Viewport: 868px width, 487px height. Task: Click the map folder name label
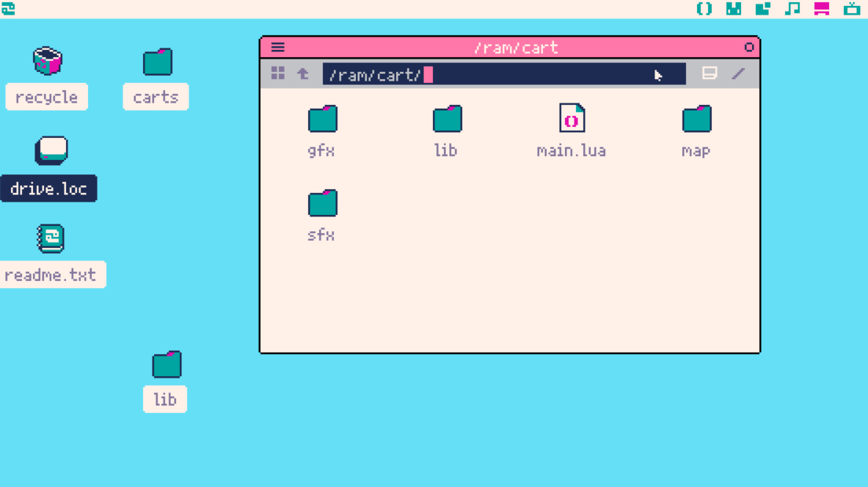coord(696,151)
